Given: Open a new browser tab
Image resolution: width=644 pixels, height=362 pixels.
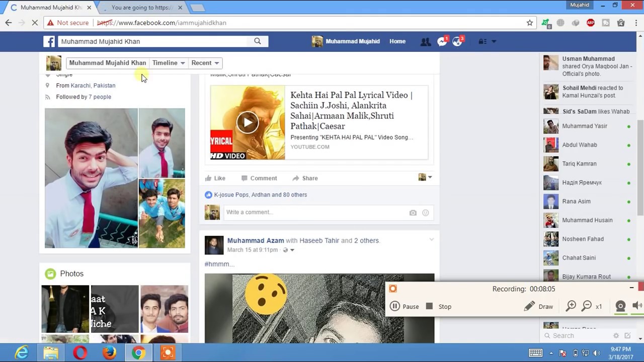Looking at the screenshot, I should pyautogui.click(x=197, y=8).
